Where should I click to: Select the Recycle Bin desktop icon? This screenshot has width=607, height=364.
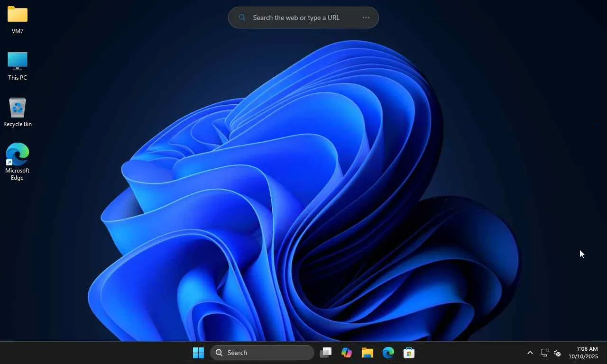[x=18, y=112]
